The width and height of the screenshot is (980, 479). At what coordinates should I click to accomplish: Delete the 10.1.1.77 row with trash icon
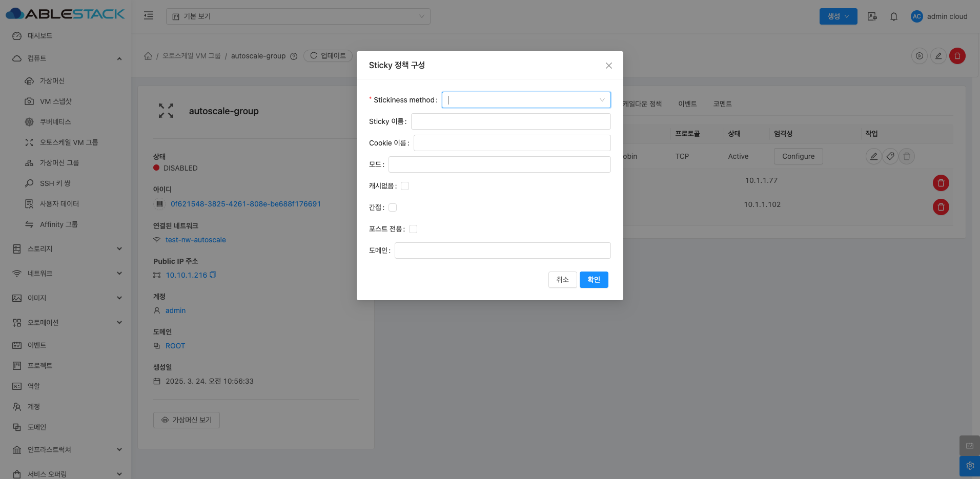[941, 183]
